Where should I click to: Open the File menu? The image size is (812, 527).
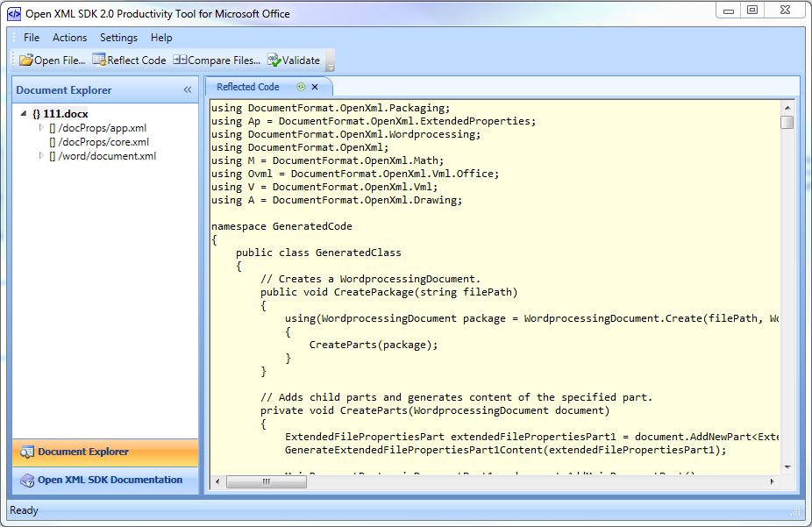pos(31,38)
